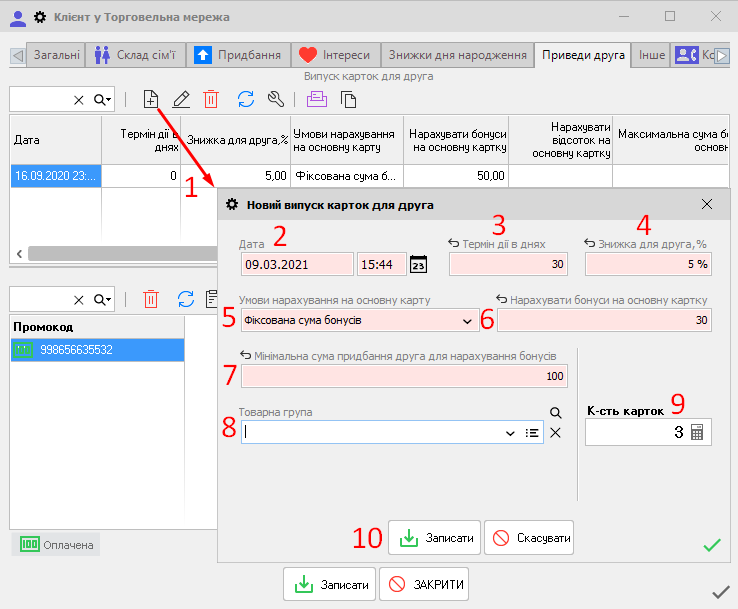Delete the promo code using lower trash icon
This screenshot has height=609, width=738.
(151, 299)
